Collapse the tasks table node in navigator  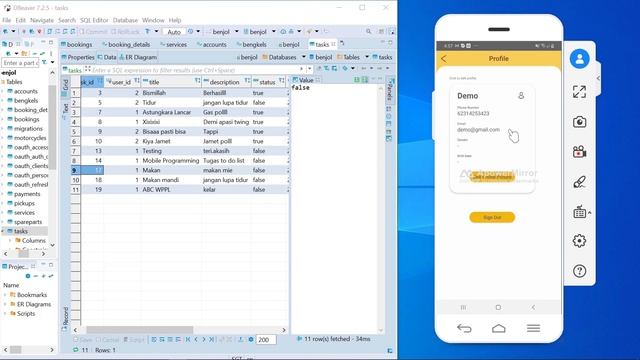(3, 231)
